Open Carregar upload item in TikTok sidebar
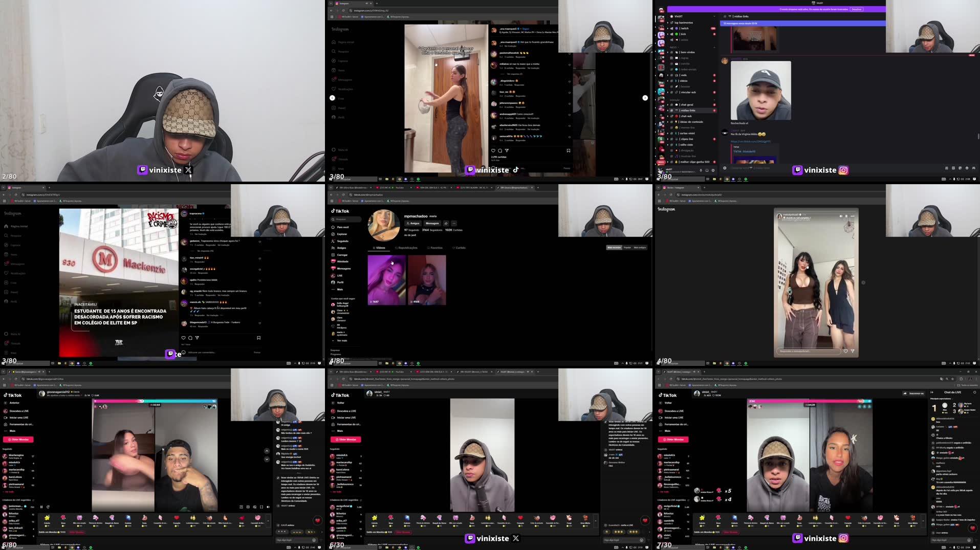The height and width of the screenshot is (550, 980). [340, 255]
